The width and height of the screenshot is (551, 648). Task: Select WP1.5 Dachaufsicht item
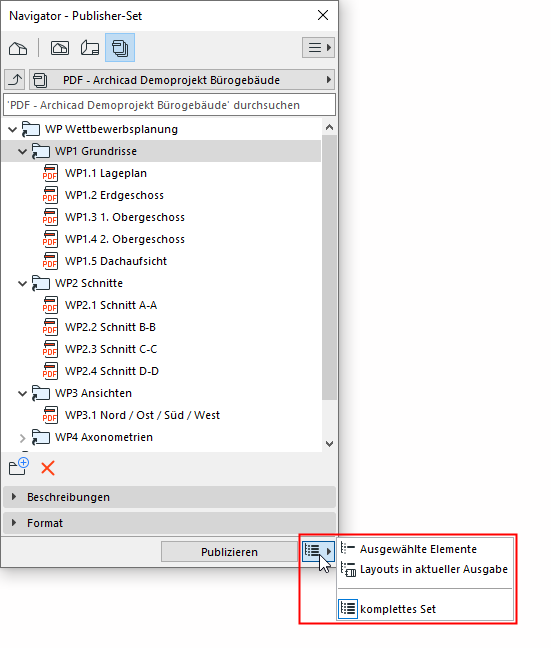tap(116, 261)
